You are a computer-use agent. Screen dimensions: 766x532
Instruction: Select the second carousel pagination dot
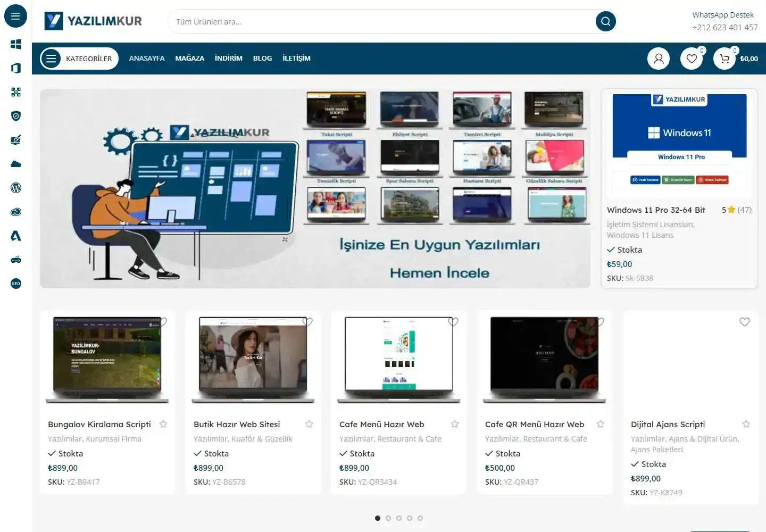click(388, 518)
